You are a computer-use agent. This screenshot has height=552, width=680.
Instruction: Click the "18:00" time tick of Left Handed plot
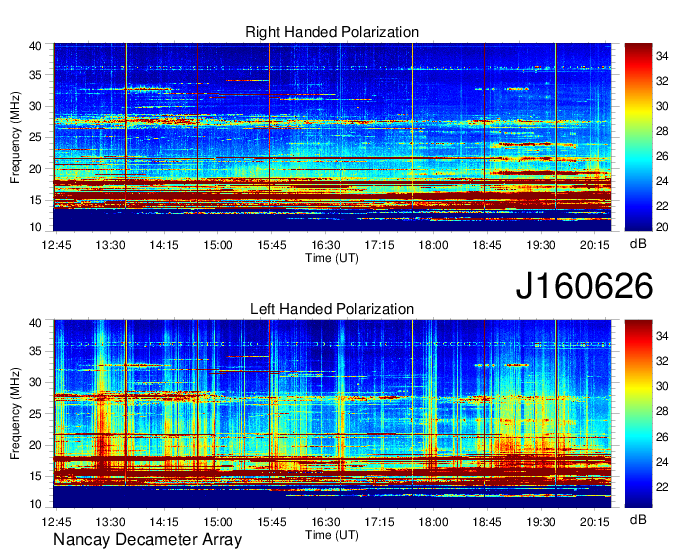(x=433, y=522)
